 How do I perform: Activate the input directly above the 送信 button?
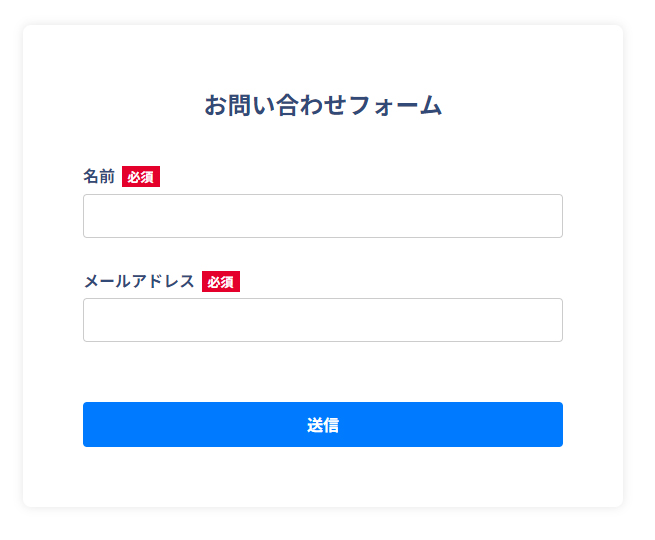pyautogui.click(x=322, y=320)
